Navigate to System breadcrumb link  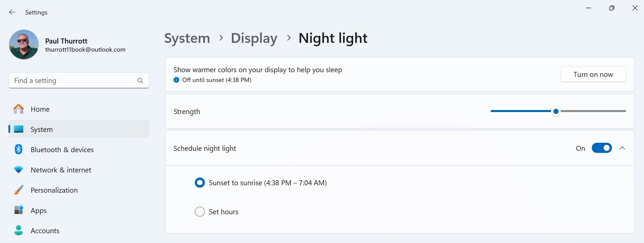coord(187,38)
